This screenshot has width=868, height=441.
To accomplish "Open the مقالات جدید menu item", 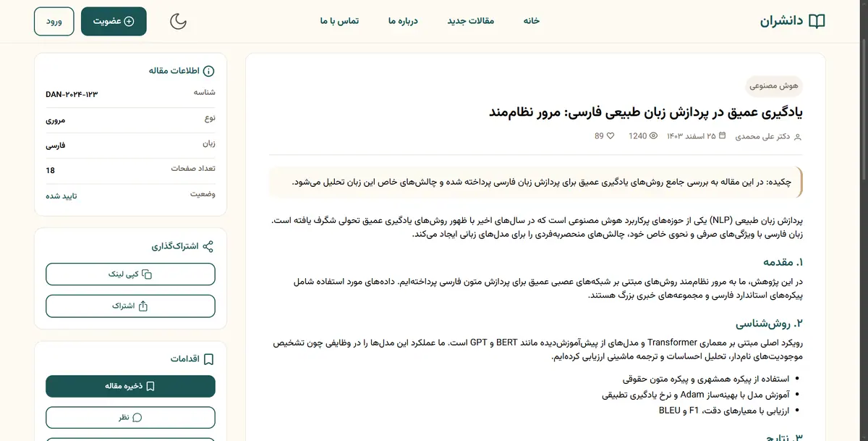I will [x=471, y=21].
